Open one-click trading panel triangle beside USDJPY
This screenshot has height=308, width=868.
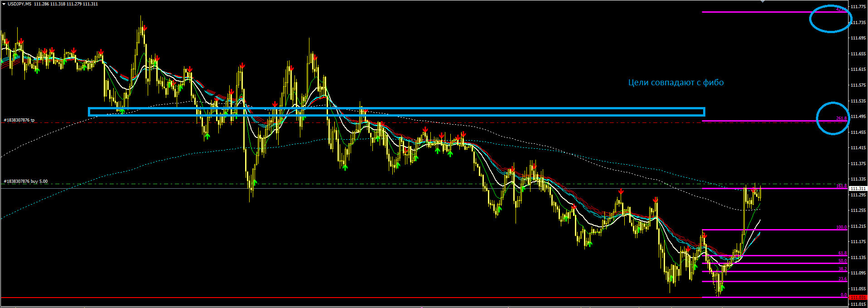tap(4, 4)
